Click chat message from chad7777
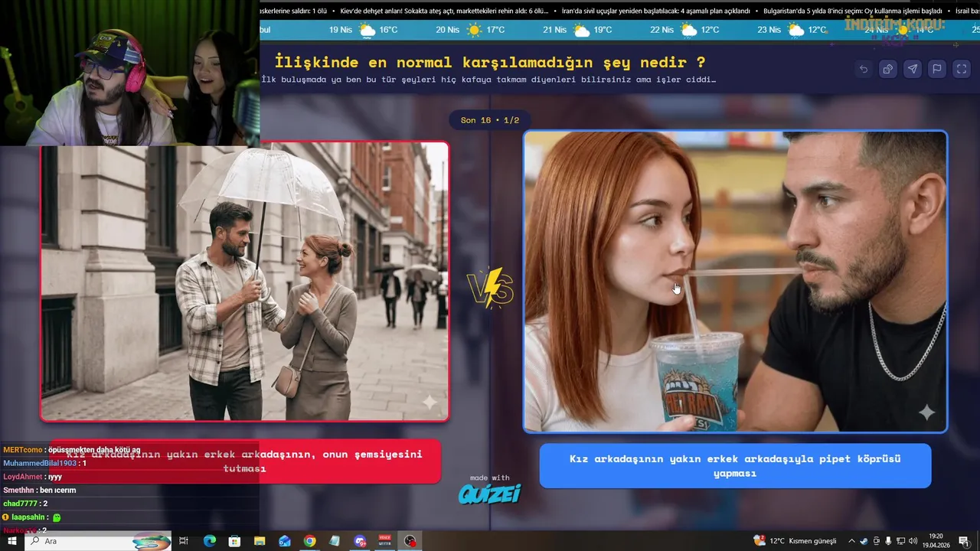This screenshot has height=551, width=980. coord(25,504)
